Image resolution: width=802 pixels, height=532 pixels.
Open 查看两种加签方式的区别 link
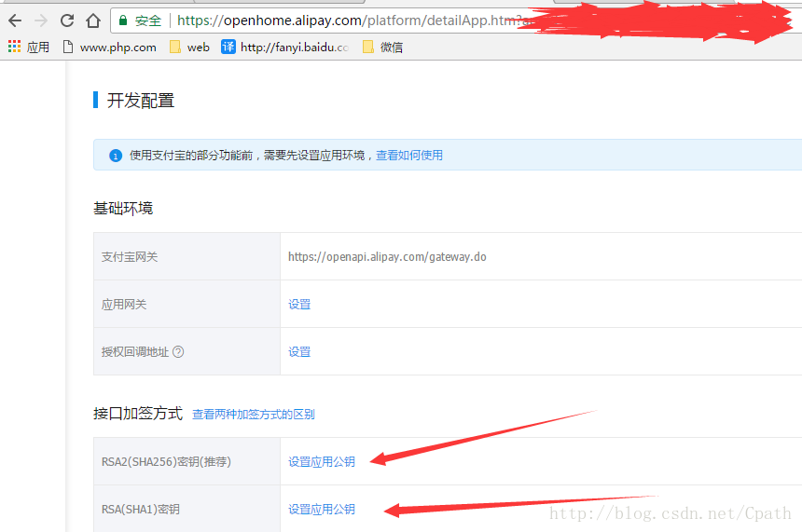[253, 414]
